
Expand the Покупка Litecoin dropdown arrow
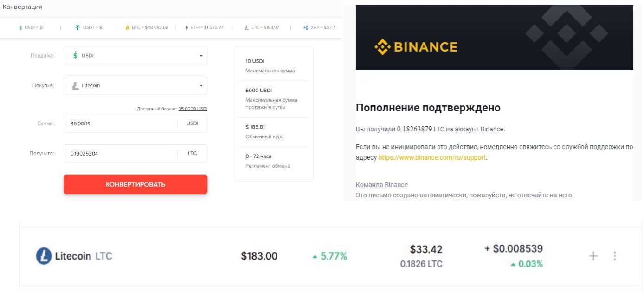201,86
